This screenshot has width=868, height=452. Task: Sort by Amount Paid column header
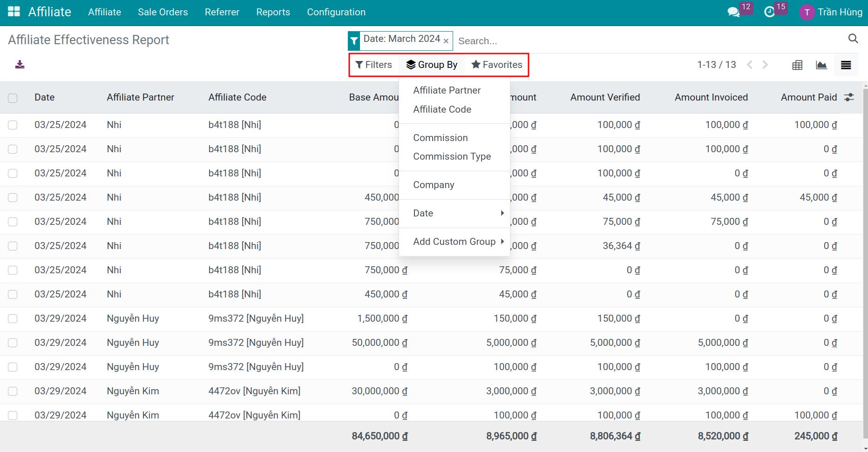click(809, 97)
